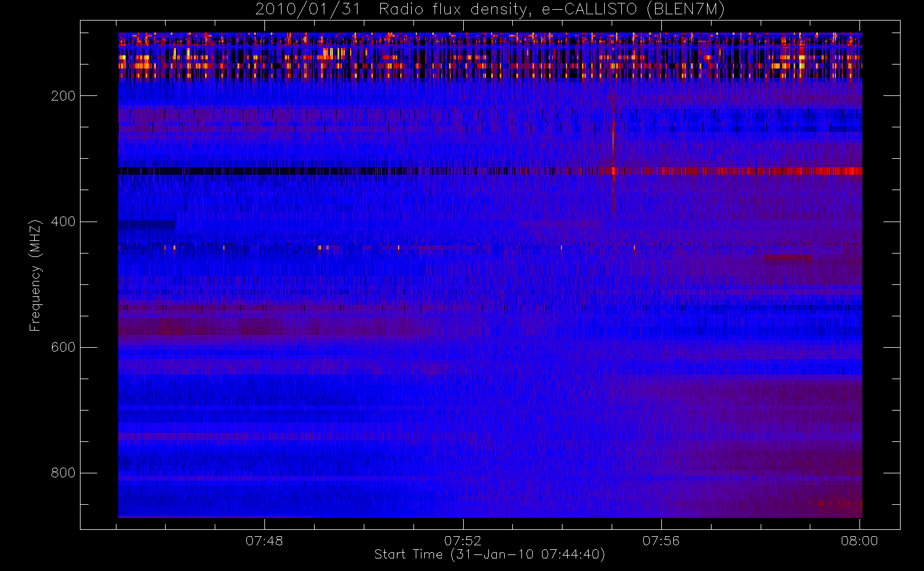The width and height of the screenshot is (924, 571).
Task: Click the "Start Time (31-Jan-10 07:44:40)" axis label
Action: (x=490, y=554)
